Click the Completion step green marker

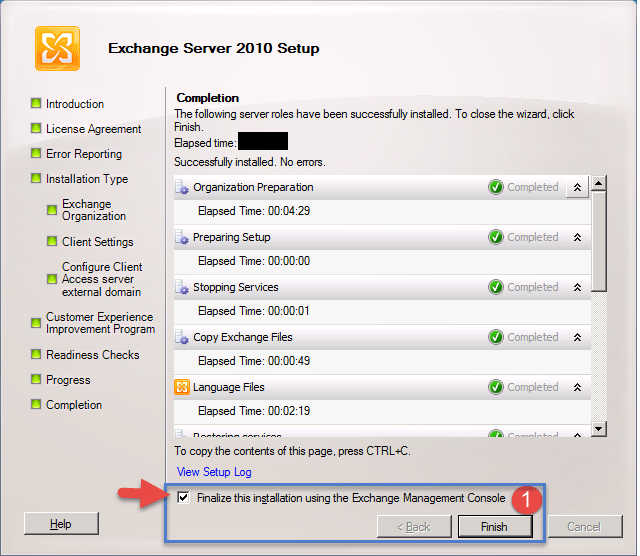36,404
